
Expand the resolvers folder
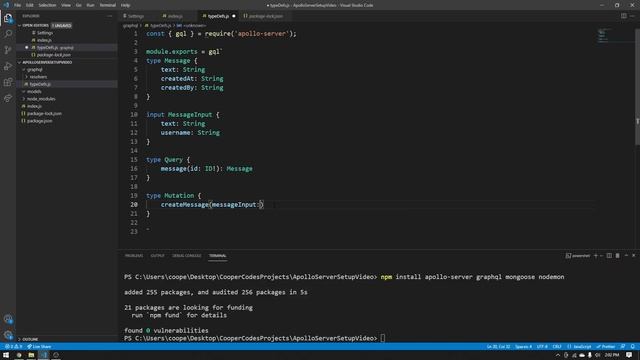[67, 77]
